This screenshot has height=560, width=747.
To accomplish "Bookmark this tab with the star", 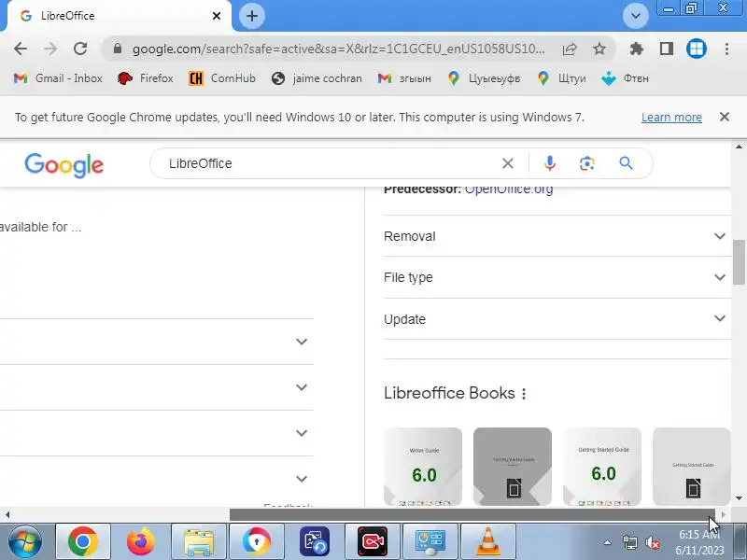I will (599, 49).
